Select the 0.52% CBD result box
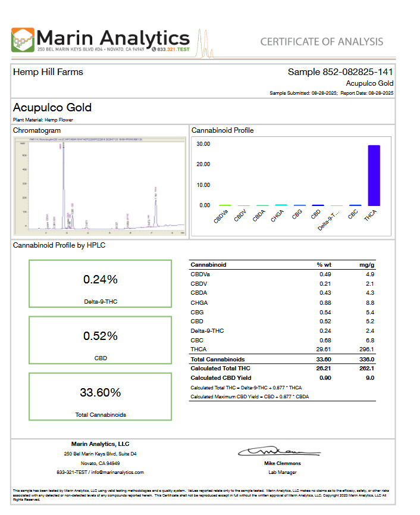This screenshot has width=420, height=515. coord(100,339)
